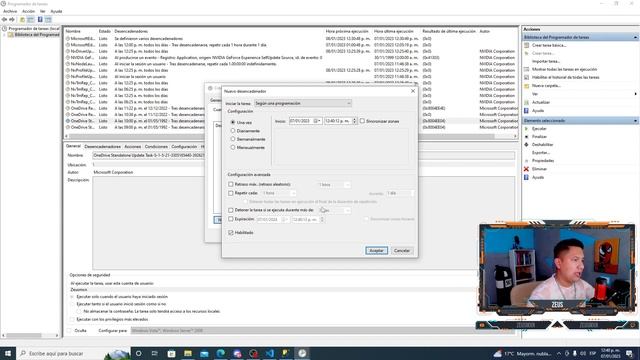Click Exportar in actions pane
Image resolution: width=640 pixels, height=360 pixels.
click(541, 153)
